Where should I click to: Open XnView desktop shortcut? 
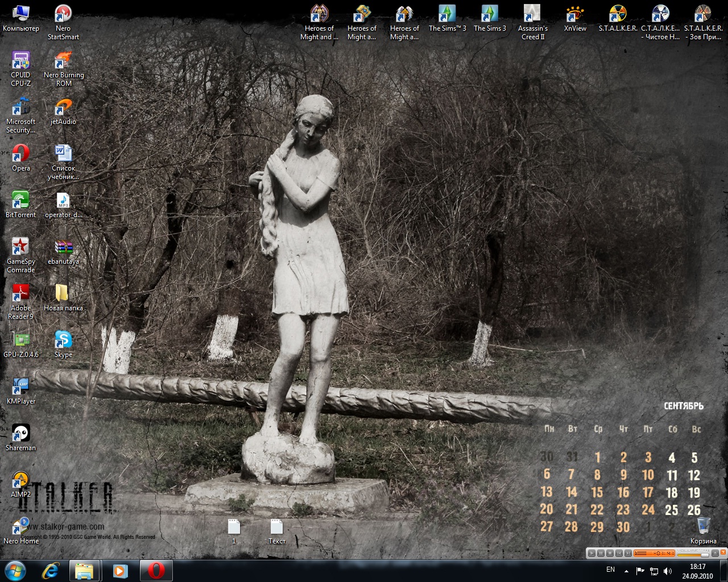575,19
